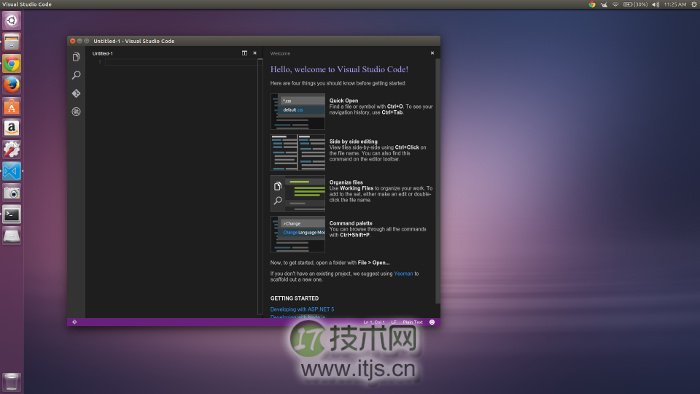Screen dimensions: 700x394
Task: Click the Command palette heading
Action: [350, 223]
